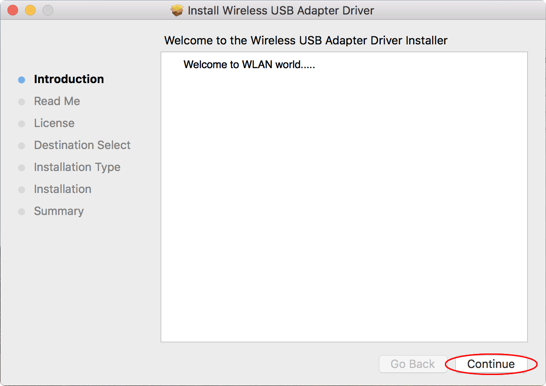
Task: Go to the Summary step
Action: [x=59, y=211]
